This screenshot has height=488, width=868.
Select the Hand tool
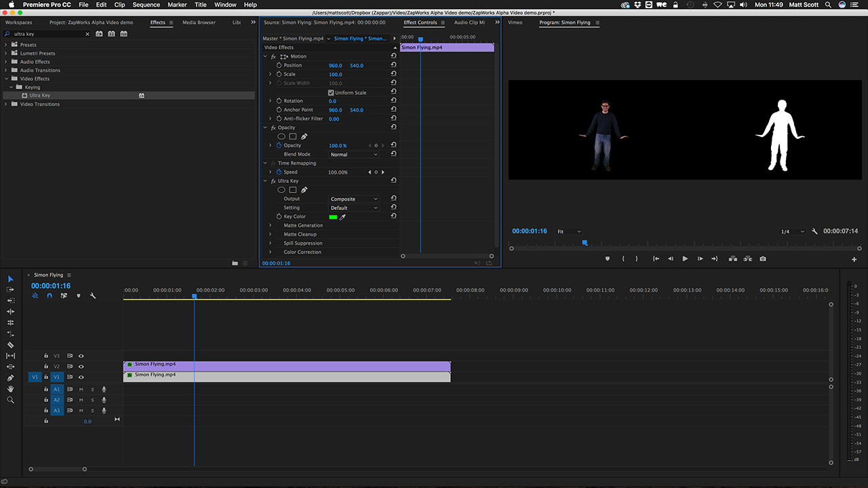click(x=10, y=389)
